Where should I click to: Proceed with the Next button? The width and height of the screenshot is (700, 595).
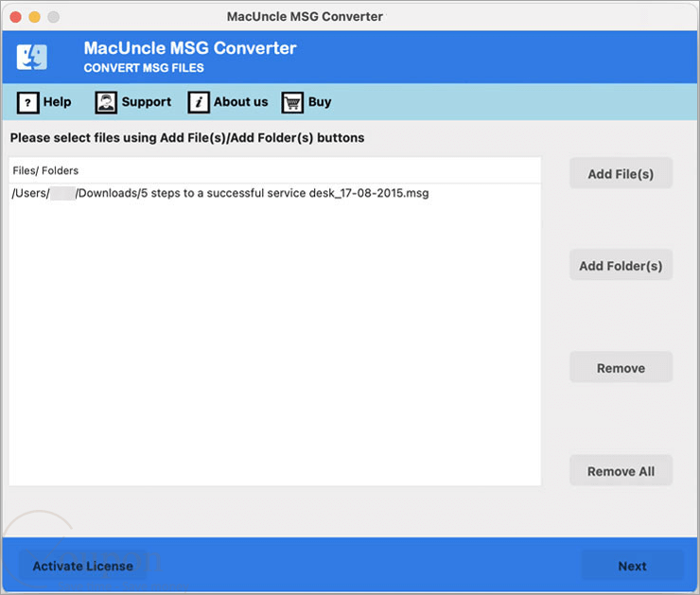coord(632,566)
